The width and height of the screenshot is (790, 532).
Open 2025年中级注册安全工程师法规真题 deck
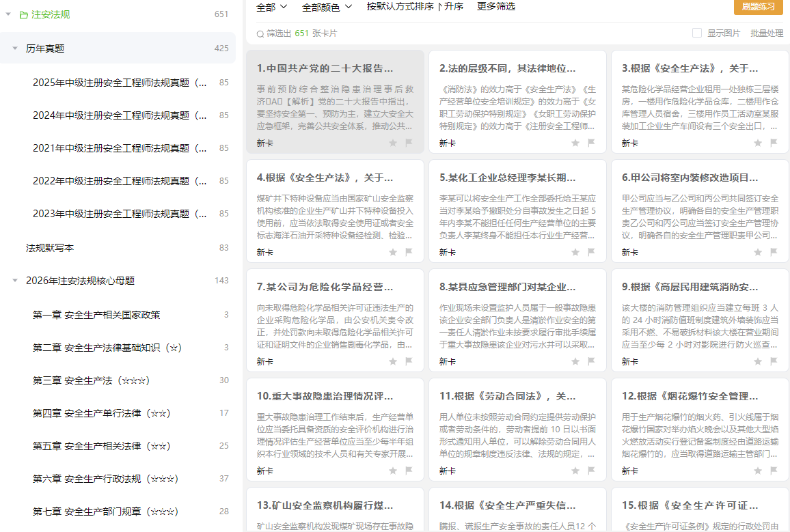click(120, 83)
